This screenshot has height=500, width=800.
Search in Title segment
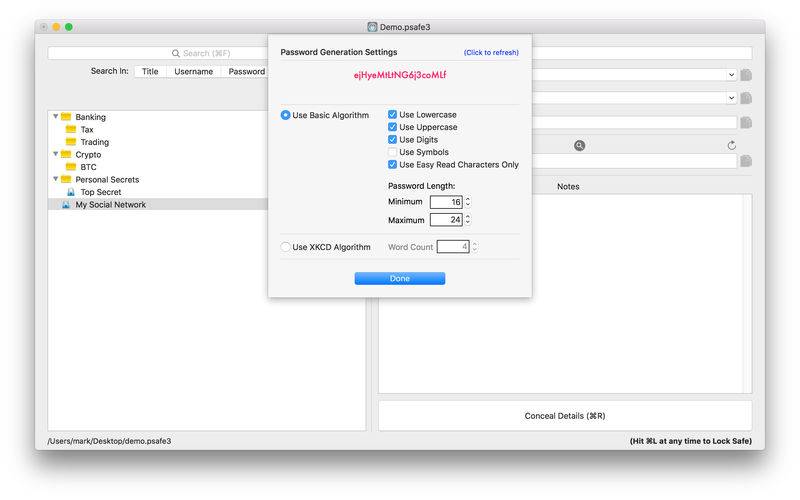150,71
